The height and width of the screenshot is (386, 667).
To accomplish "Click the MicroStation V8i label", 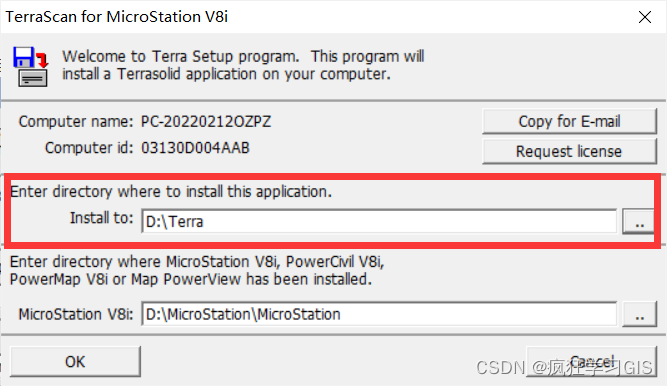I will (76, 314).
